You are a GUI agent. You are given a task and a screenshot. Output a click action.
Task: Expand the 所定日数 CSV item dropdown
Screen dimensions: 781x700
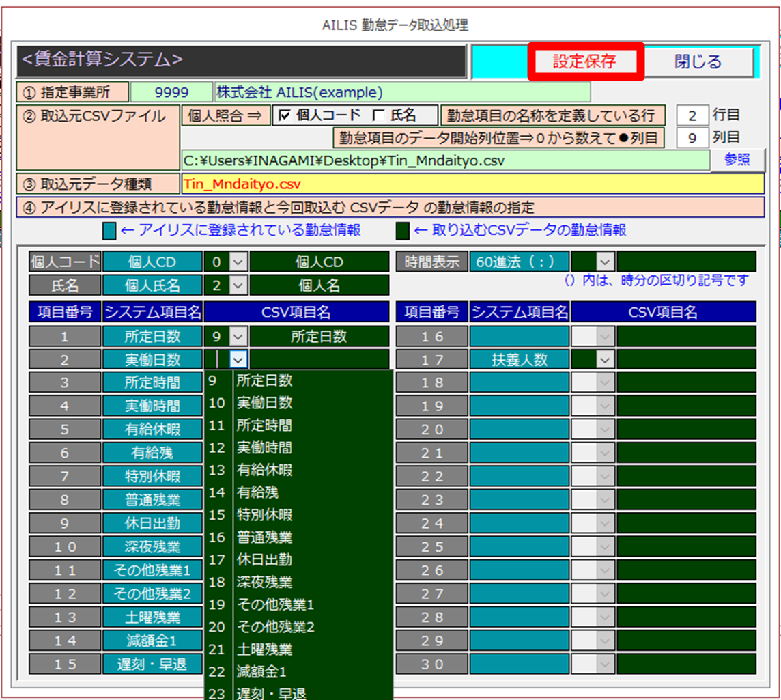(237, 337)
